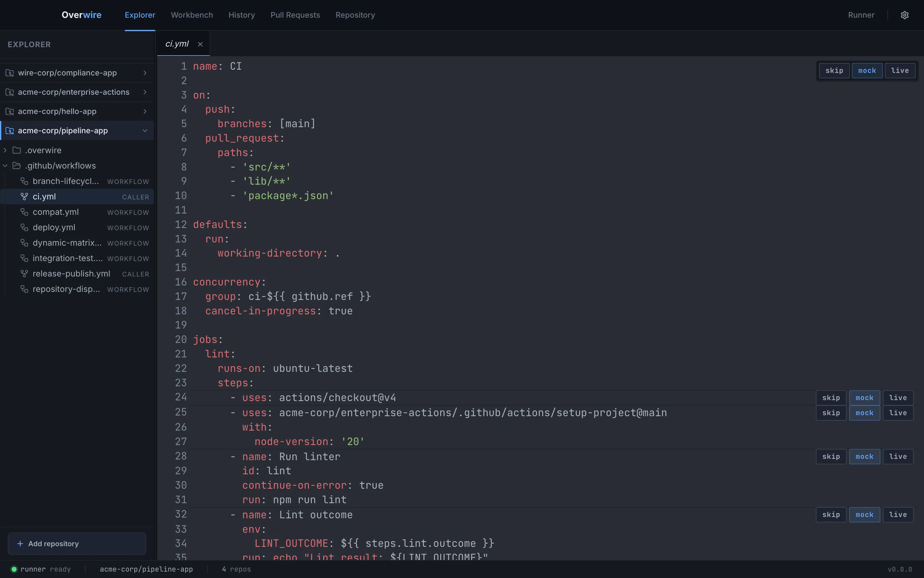
Task: Open release-publish.yml in the file tree
Action: [x=77, y=274]
